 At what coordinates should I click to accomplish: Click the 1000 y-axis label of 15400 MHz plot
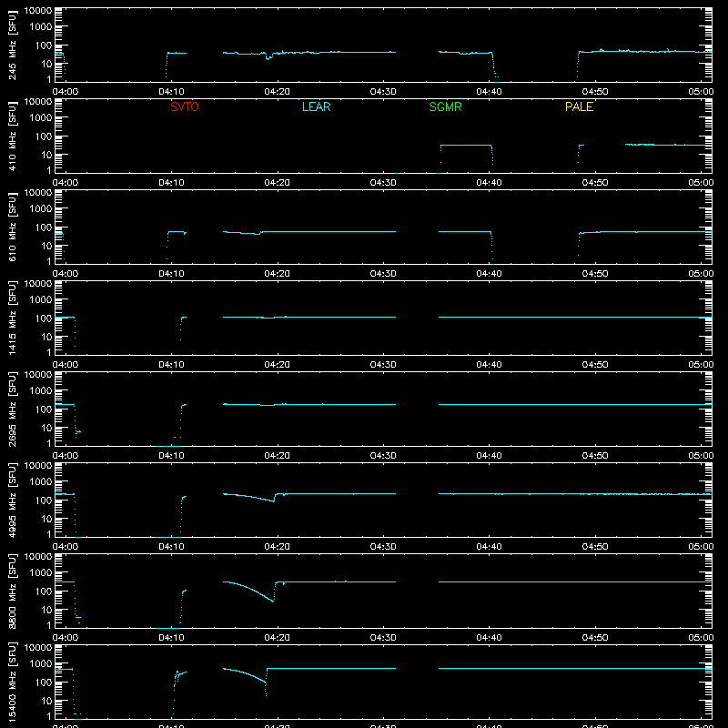(x=41, y=664)
